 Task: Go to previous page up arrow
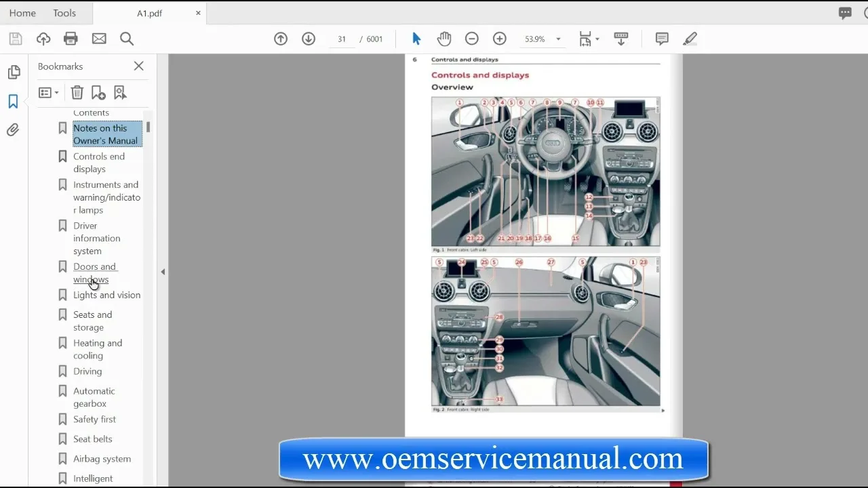pyautogui.click(x=281, y=39)
